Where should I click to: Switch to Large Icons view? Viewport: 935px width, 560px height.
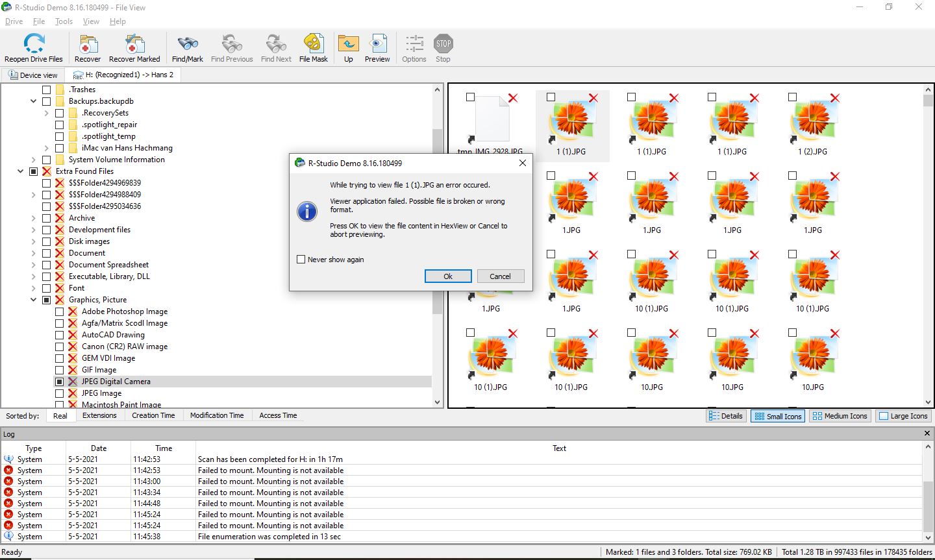(x=903, y=416)
